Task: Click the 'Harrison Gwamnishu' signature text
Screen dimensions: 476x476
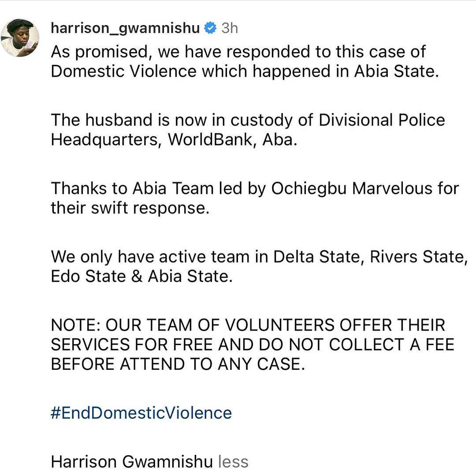Action: tap(132, 461)
